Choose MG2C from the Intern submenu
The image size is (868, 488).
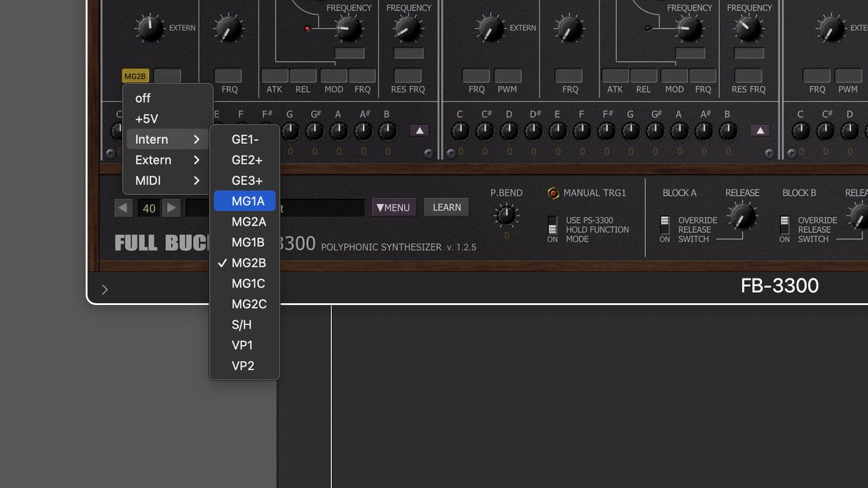[244, 304]
